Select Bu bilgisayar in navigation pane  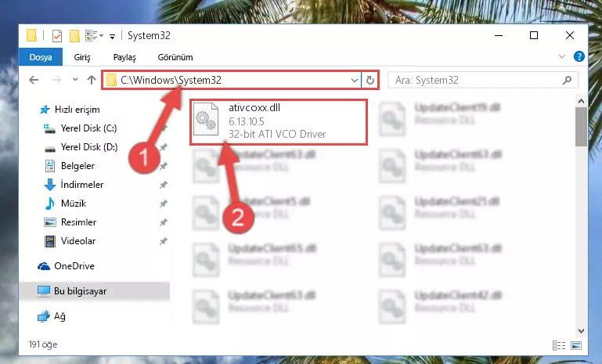coord(95,291)
